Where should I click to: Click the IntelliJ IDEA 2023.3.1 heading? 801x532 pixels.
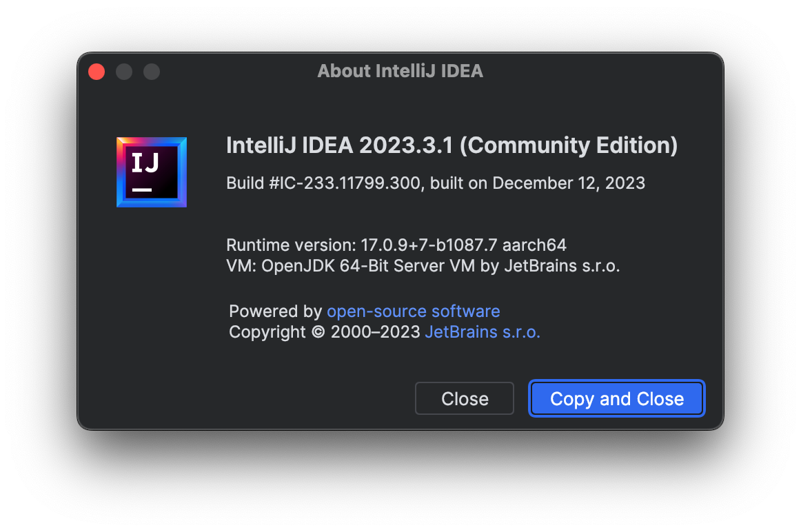click(452, 145)
